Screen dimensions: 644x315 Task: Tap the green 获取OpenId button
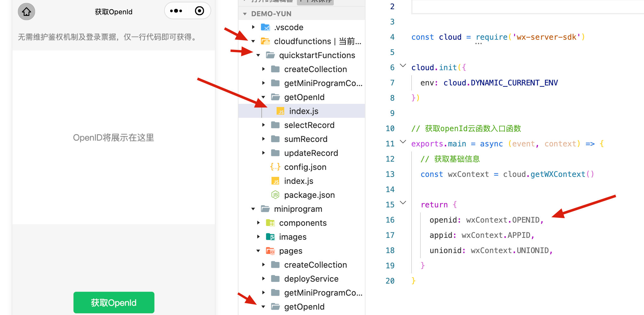[114, 303]
